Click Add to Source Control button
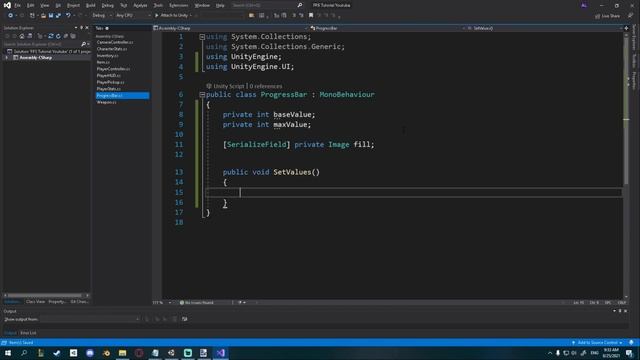The width and height of the screenshot is (640, 360). point(597,342)
